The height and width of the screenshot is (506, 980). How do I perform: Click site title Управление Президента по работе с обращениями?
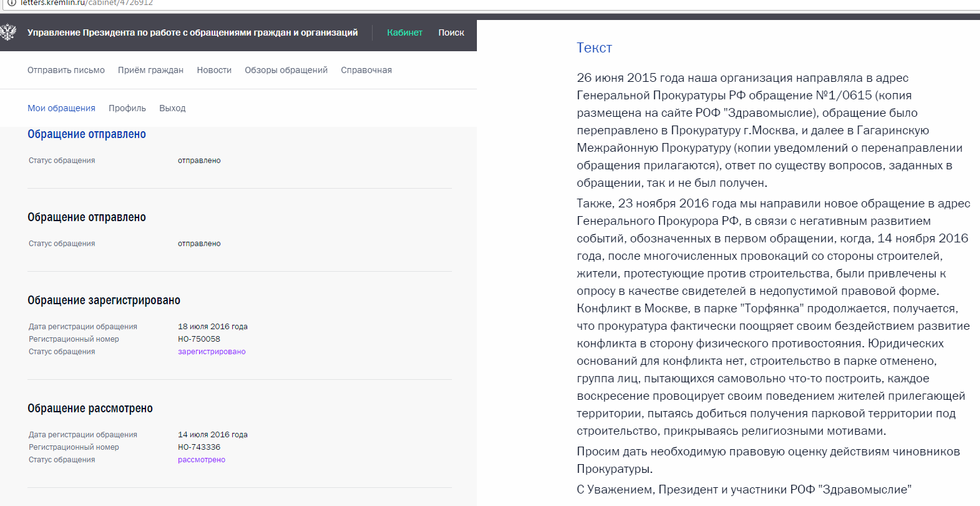(x=192, y=32)
